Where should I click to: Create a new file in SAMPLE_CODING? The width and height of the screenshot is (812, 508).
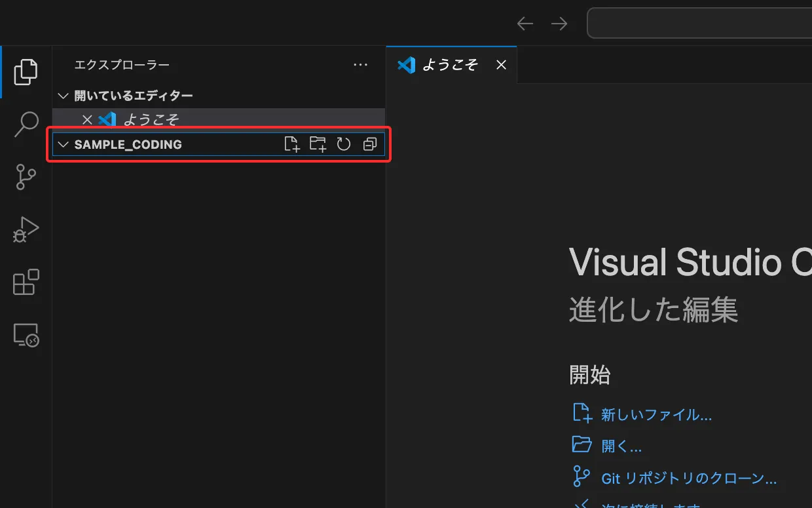[291, 144]
